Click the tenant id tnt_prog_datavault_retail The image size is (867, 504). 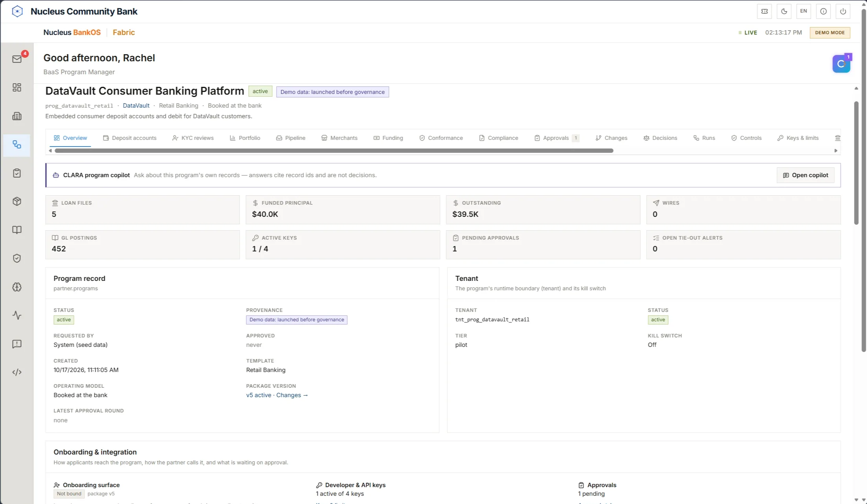pyautogui.click(x=492, y=320)
